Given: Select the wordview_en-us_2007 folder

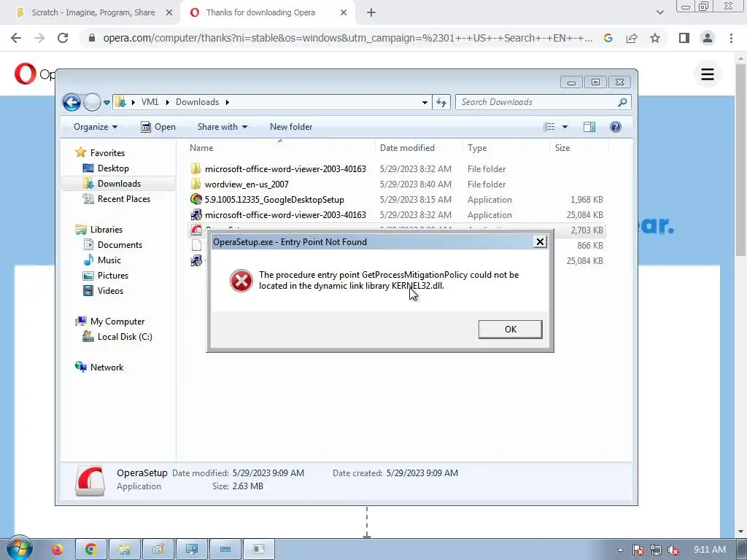Looking at the screenshot, I should 247,184.
